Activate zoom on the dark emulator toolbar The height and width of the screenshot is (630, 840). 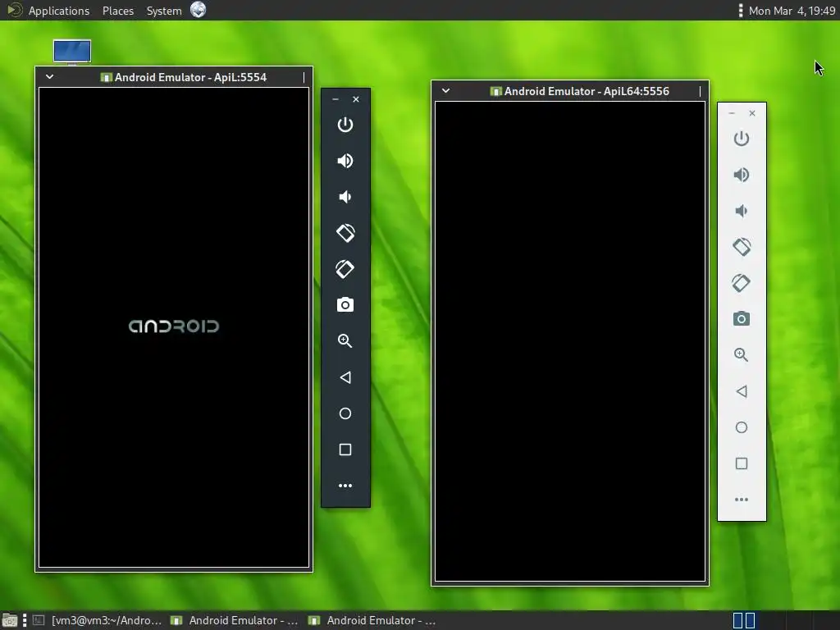345,340
